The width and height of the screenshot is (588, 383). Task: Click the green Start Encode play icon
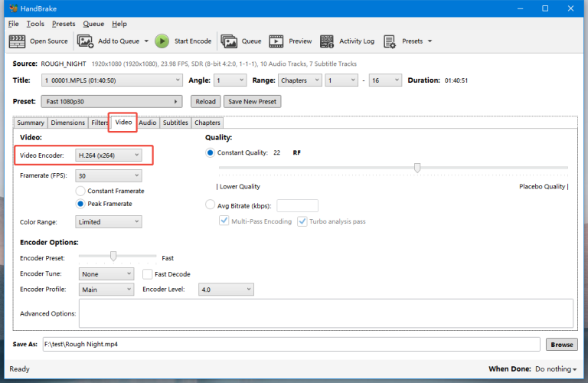[x=162, y=41]
